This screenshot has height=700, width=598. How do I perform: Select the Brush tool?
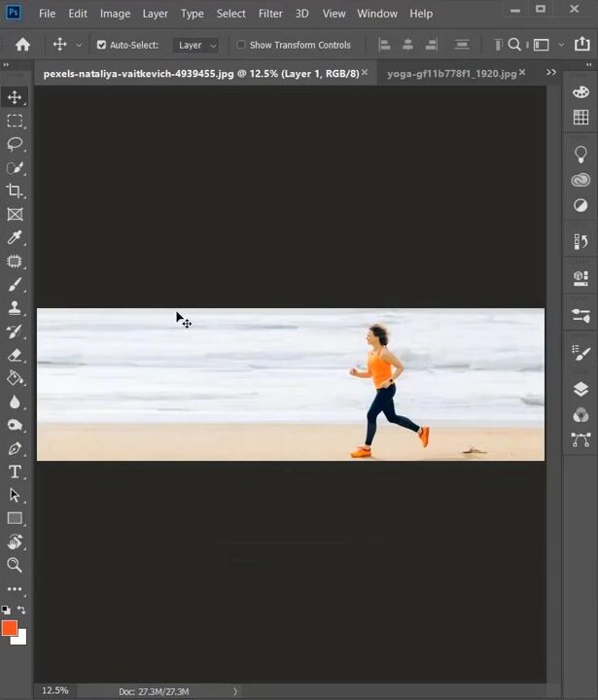(15, 284)
